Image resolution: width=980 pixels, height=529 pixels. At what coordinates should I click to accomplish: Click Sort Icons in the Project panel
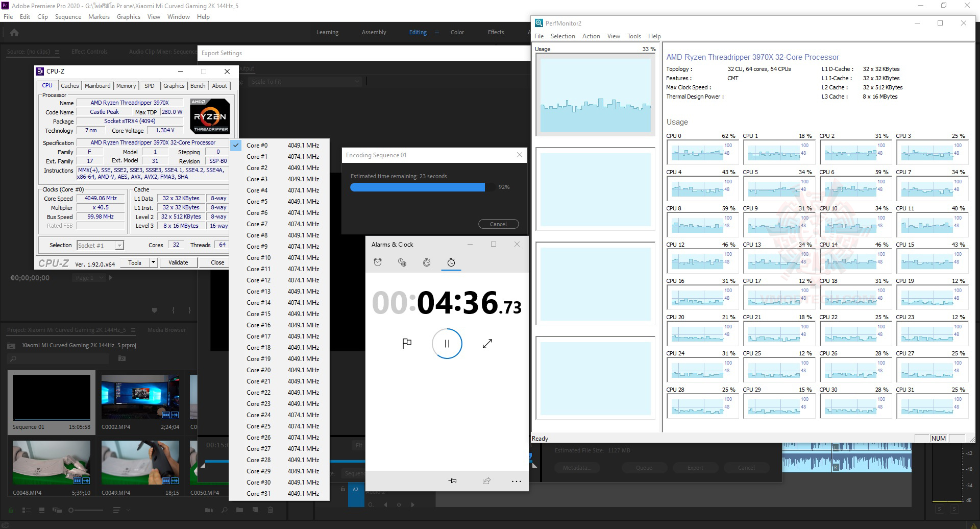point(116,510)
